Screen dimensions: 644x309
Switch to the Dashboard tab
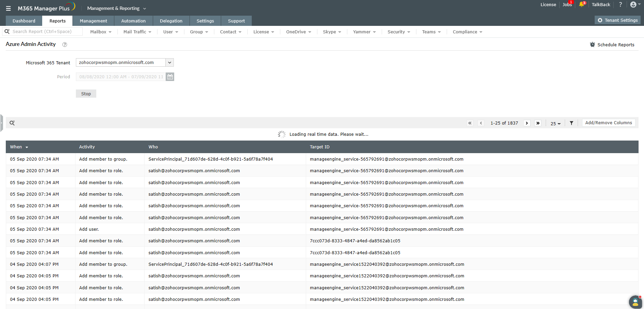(x=24, y=21)
